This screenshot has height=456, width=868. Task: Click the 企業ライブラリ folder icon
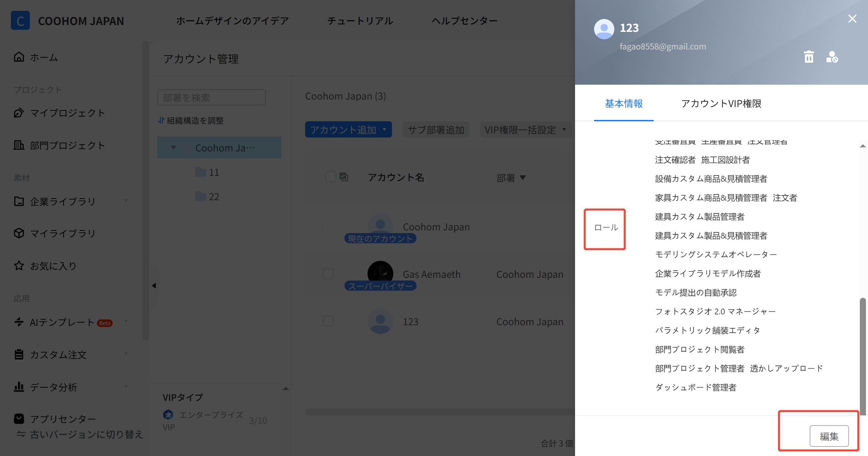[19, 201]
